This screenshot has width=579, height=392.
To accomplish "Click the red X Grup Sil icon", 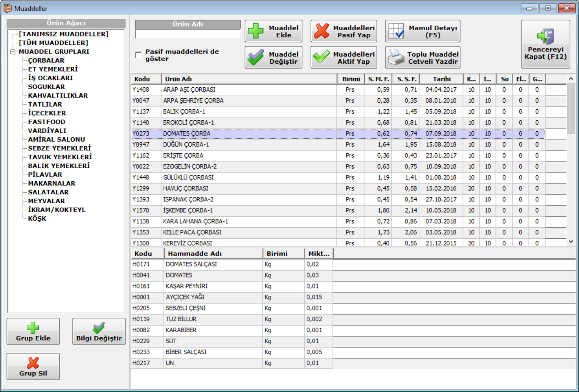I will click(33, 363).
